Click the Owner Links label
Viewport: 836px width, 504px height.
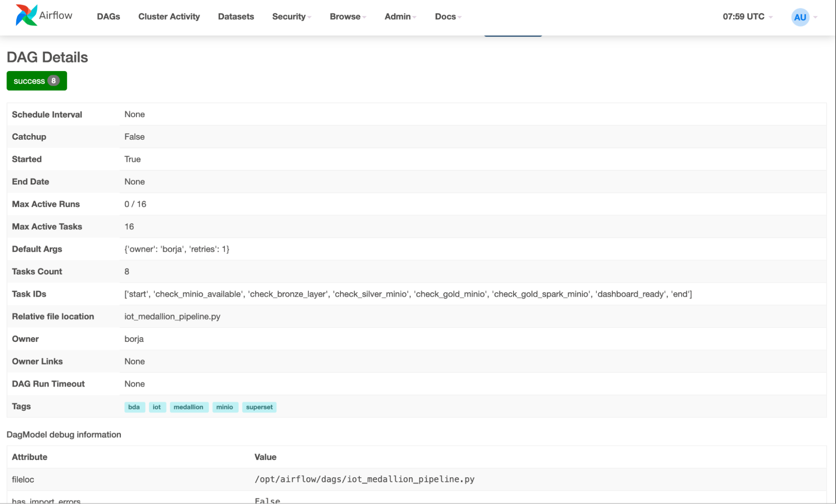tap(37, 361)
